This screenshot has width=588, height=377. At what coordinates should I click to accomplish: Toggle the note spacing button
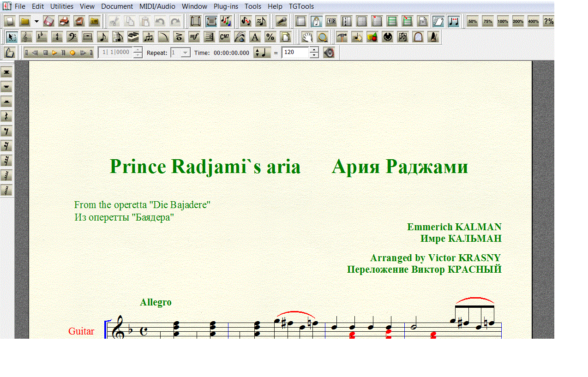point(453,21)
